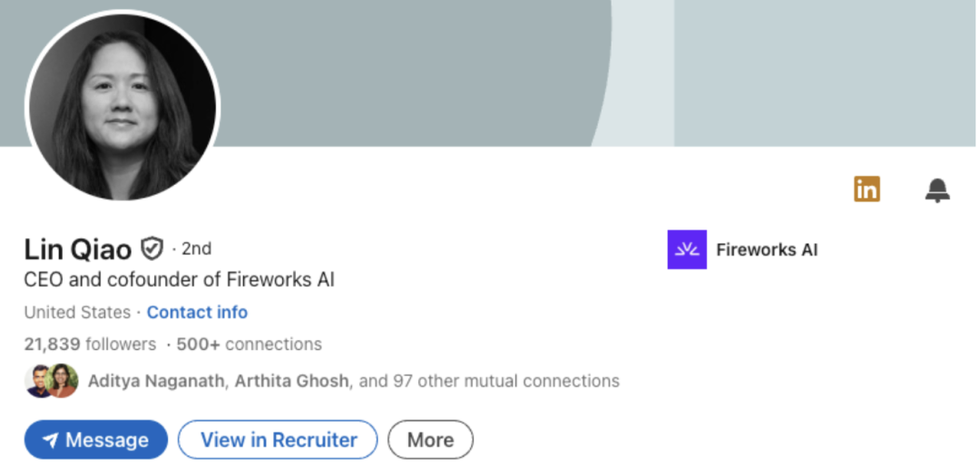
Task: Click the Lin Qiao name heading
Action: pos(77,249)
